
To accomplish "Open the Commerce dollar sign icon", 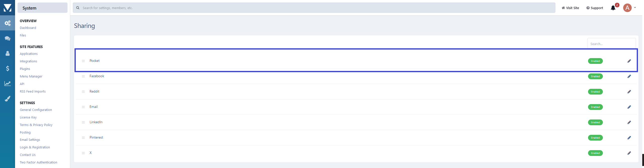I will (8, 68).
